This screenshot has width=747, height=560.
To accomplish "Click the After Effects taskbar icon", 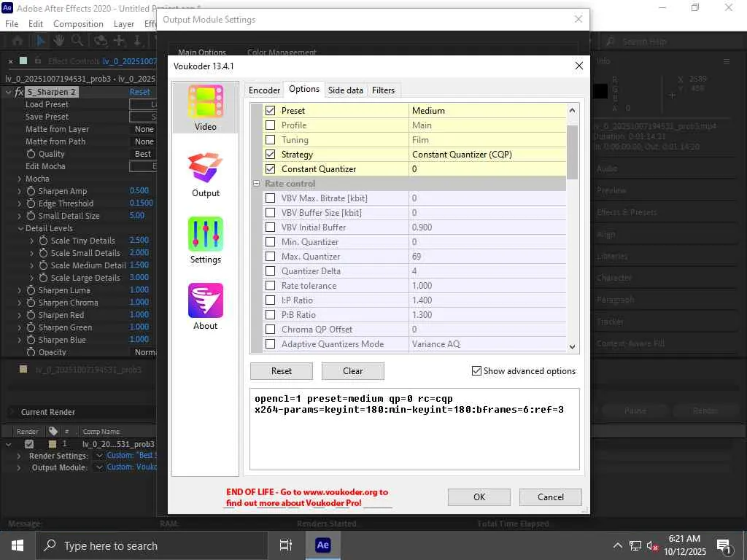I will tap(322, 545).
